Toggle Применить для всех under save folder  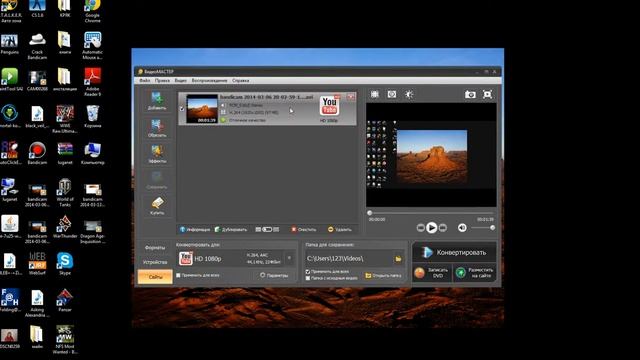coord(308,271)
